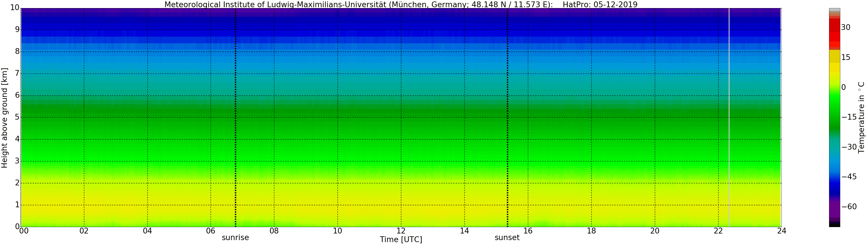
Task: Pick the red region of the temperature colorbar
Action: (x=834, y=34)
